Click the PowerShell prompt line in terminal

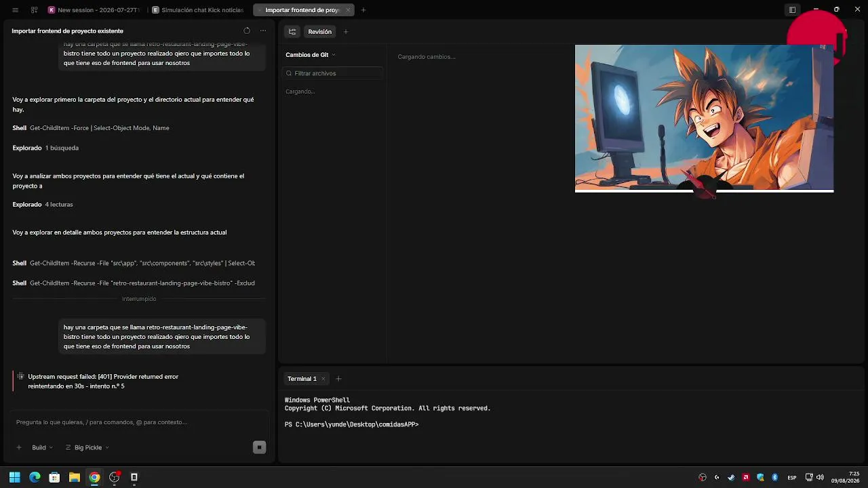[x=351, y=424]
